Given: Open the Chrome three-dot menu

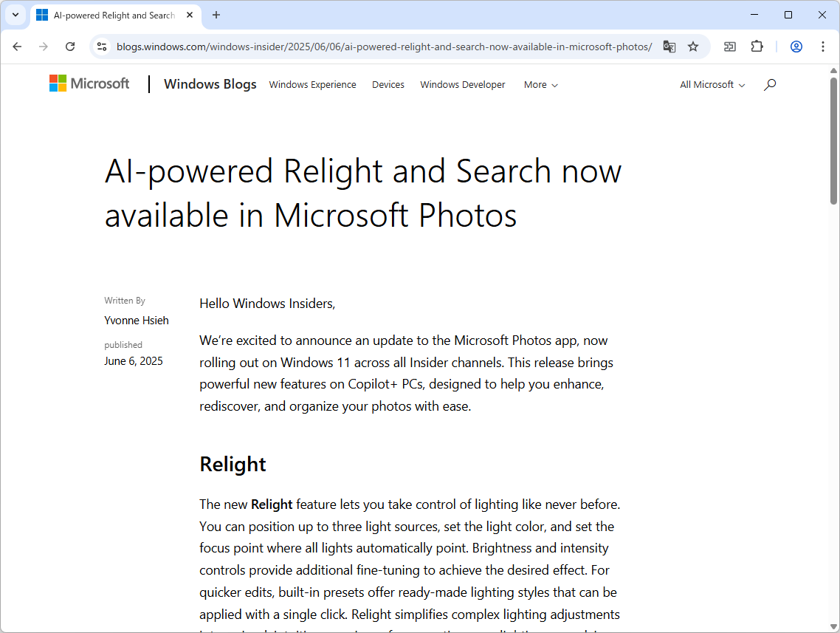Looking at the screenshot, I should click(x=823, y=47).
